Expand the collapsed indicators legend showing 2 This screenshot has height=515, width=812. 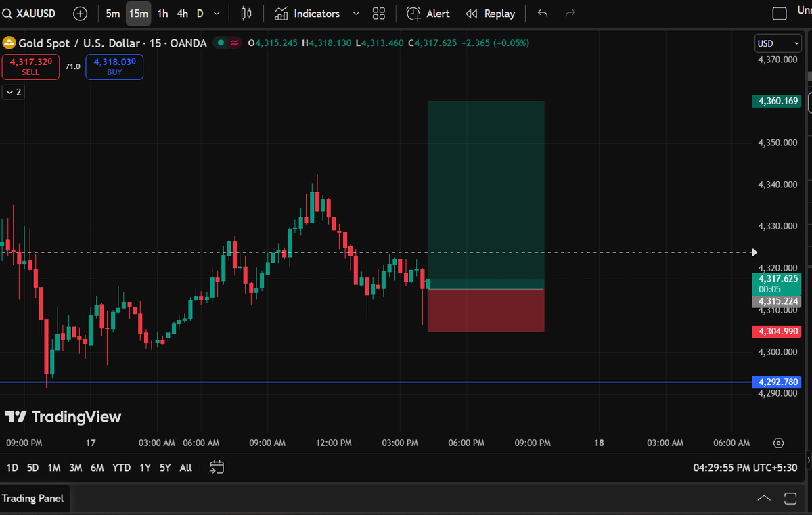14,92
